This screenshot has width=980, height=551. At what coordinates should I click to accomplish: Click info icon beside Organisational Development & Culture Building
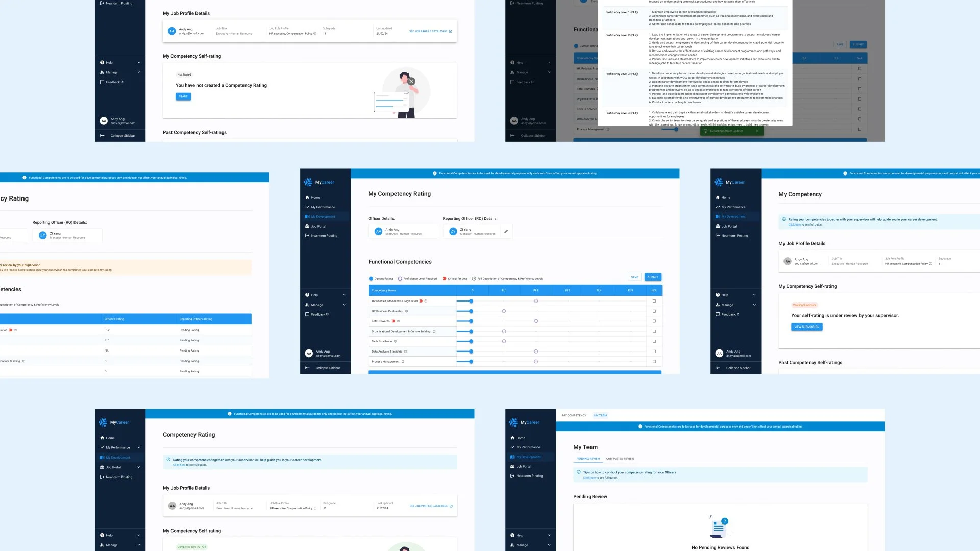click(x=434, y=332)
